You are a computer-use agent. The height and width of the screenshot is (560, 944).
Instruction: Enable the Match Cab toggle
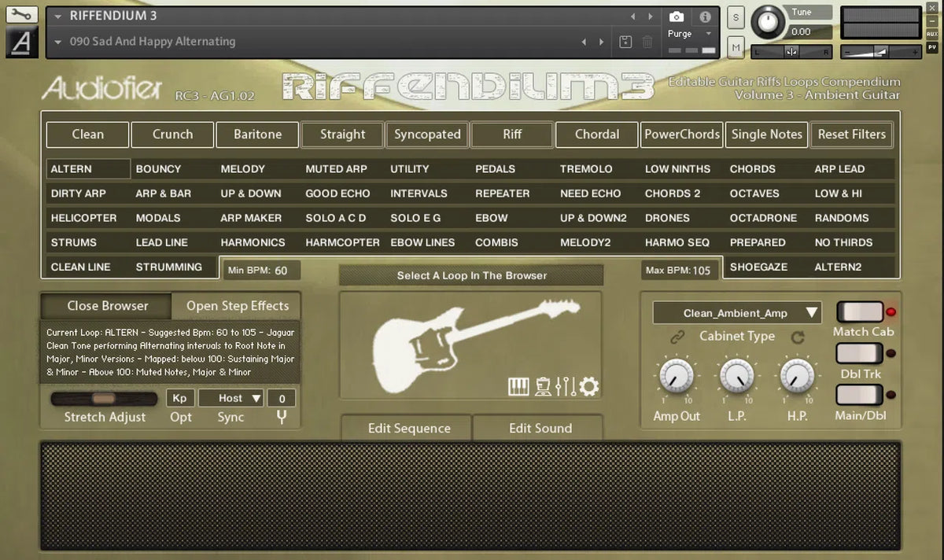(860, 311)
